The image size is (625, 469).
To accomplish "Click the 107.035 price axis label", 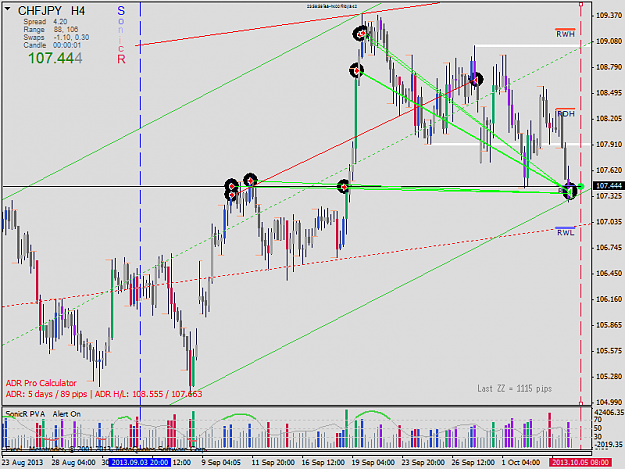I will pyautogui.click(x=609, y=222).
